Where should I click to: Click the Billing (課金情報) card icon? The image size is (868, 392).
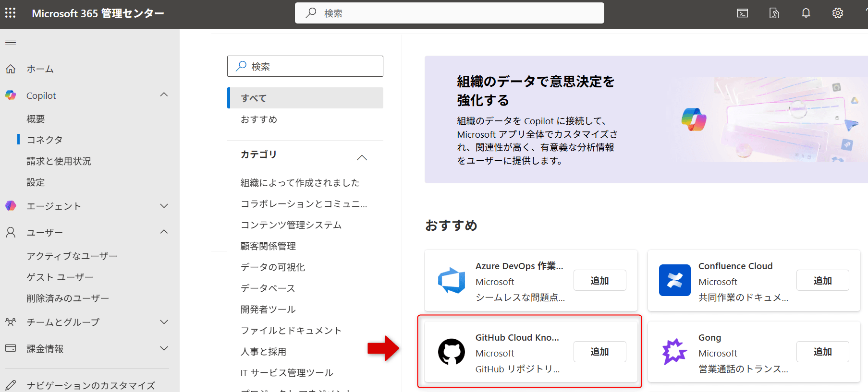pos(11,348)
